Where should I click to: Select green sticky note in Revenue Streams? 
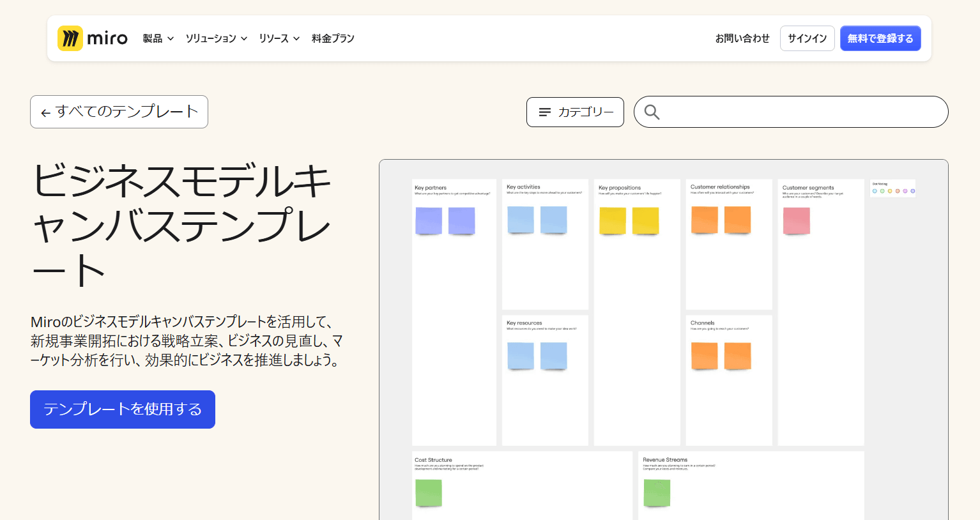[x=657, y=493]
